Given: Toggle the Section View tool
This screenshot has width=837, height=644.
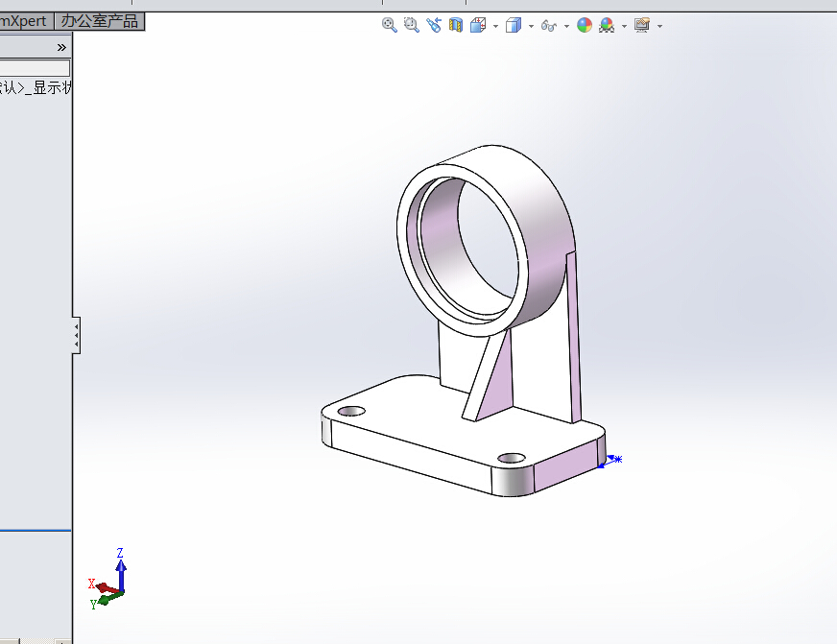Looking at the screenshot, I should [455, 25].
